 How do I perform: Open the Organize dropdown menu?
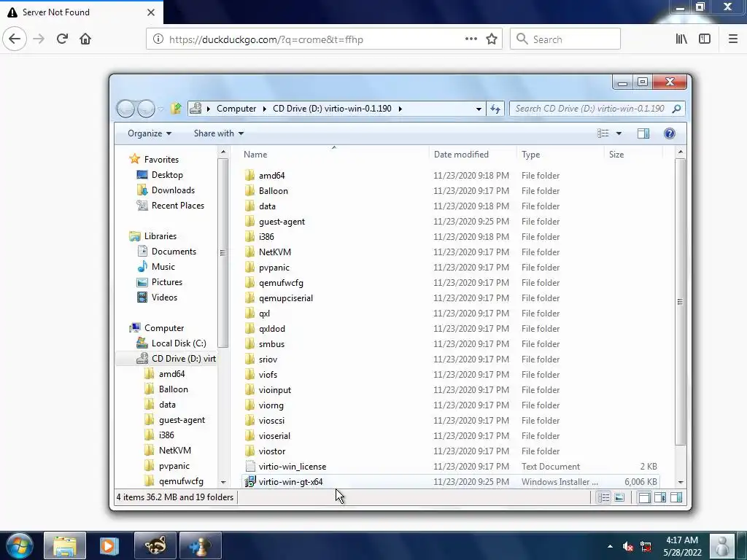coord(149,133)
